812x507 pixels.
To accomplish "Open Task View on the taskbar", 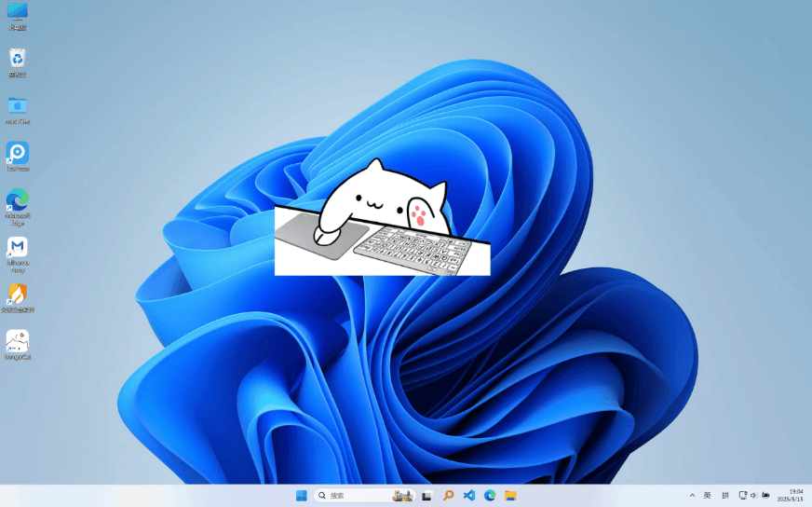I will click(426, 496).
